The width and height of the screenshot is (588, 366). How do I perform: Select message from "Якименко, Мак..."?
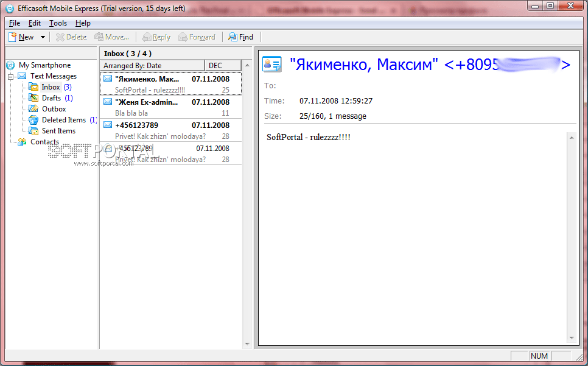[x=171, y=84]
